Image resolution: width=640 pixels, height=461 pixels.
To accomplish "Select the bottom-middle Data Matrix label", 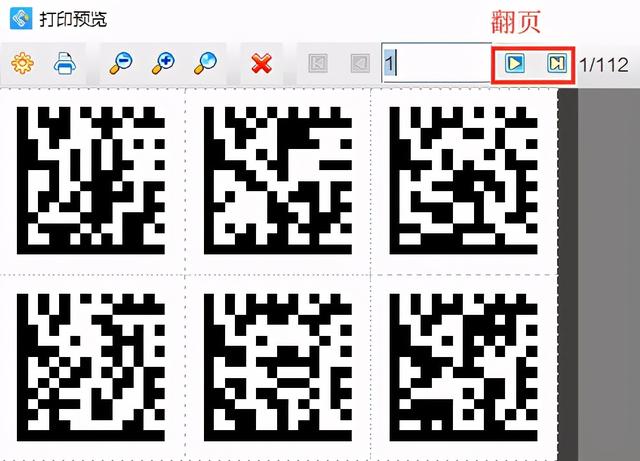I will coord(278,367).
